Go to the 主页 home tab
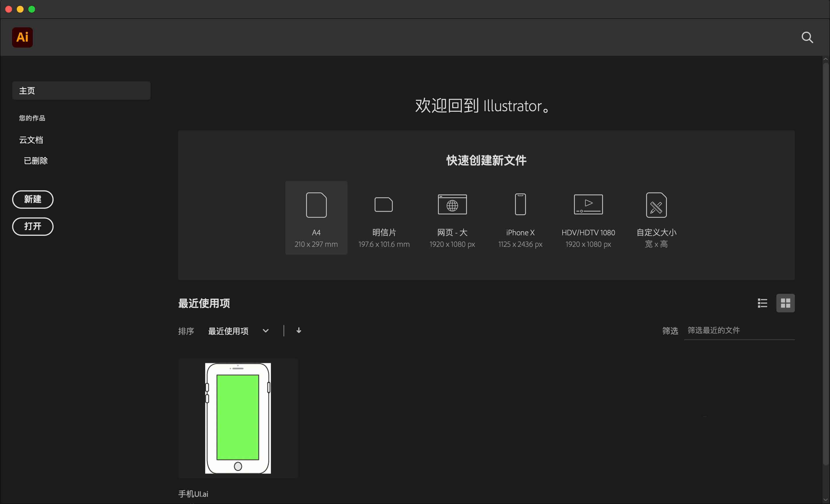830x504 pixels. coord(81,90)
